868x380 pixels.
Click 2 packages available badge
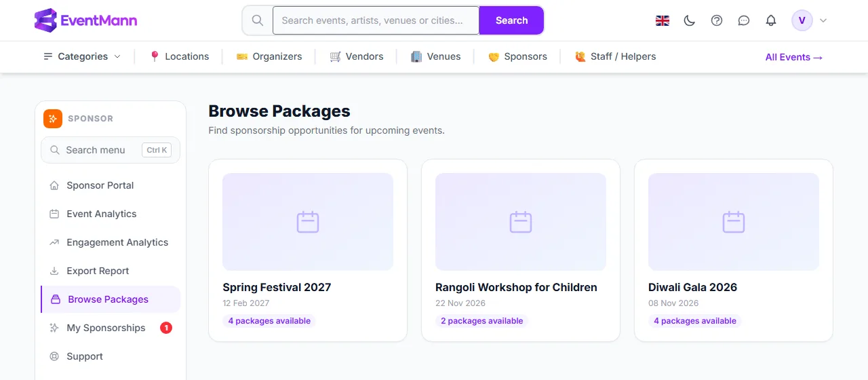[481, 321]
